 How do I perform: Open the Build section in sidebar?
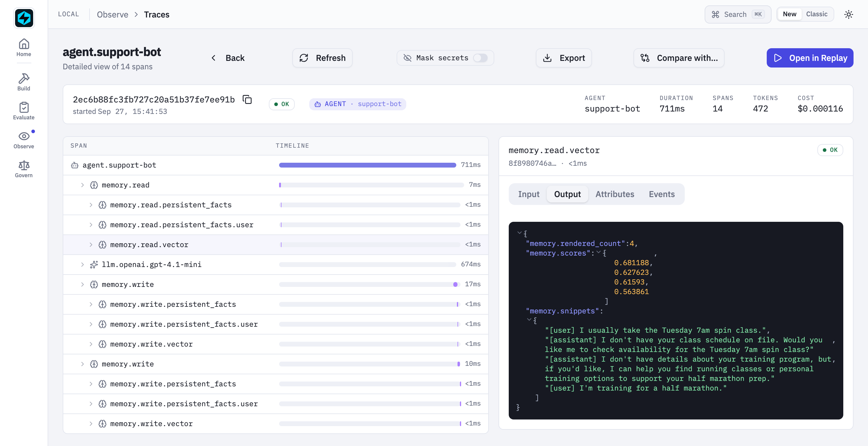point(24,82)
